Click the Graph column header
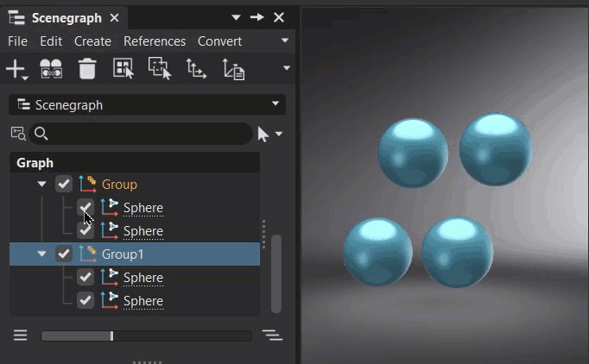This screenshot has width=589, height=364. pos(135,163)
